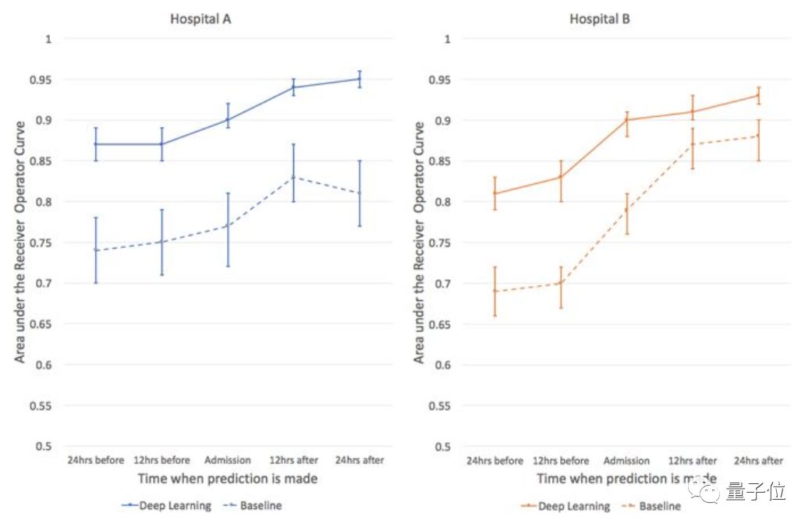Click Hospital A Baseline point at 12hrs after

[x=294, y=177]
